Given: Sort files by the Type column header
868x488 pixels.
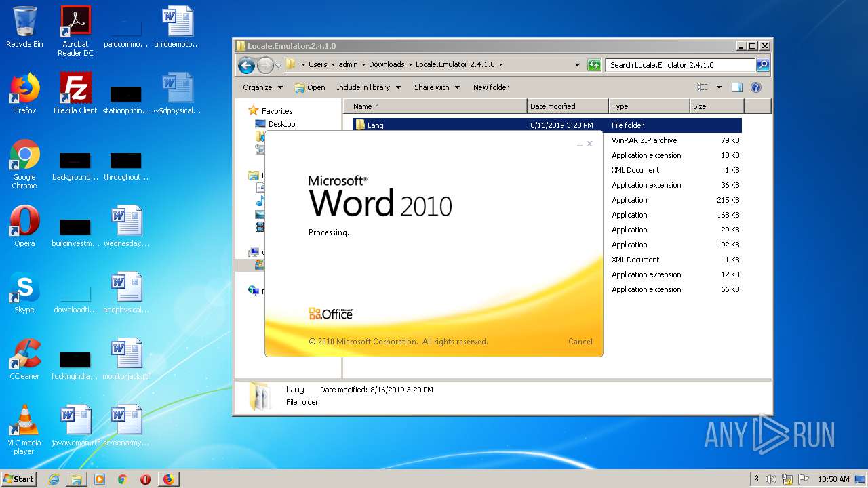Looking at the screenshot, I should tap(648, 106).
